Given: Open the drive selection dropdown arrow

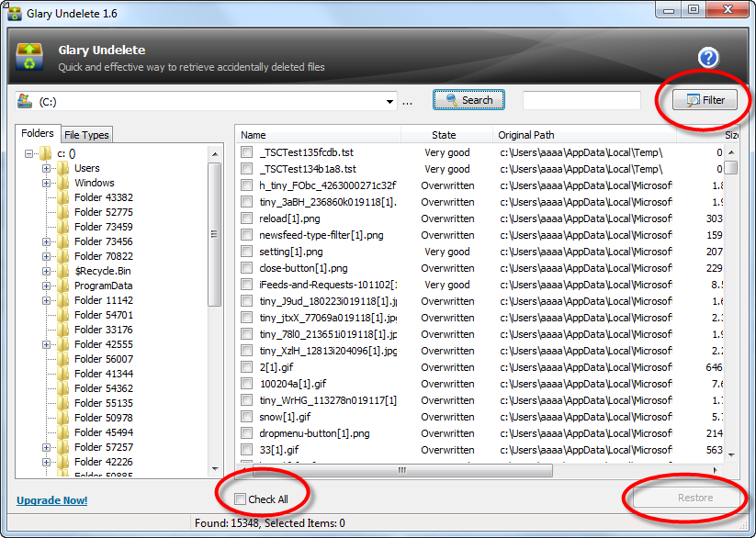Looking at the screenshot, I should point(389,102).
